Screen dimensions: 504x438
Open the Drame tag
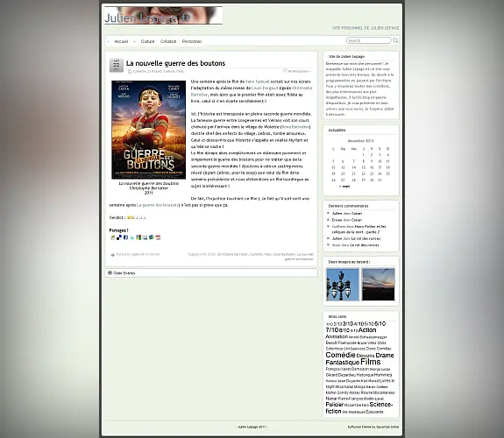pyautogui.click(x=385, y=356)
